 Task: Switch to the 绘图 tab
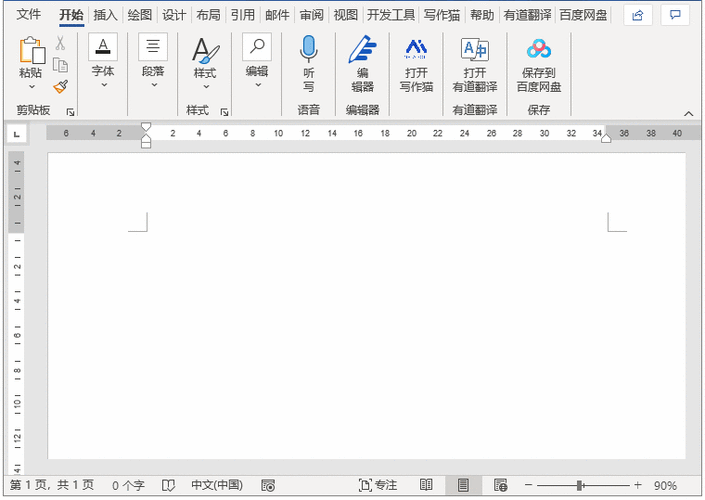(x=139, y=15)
